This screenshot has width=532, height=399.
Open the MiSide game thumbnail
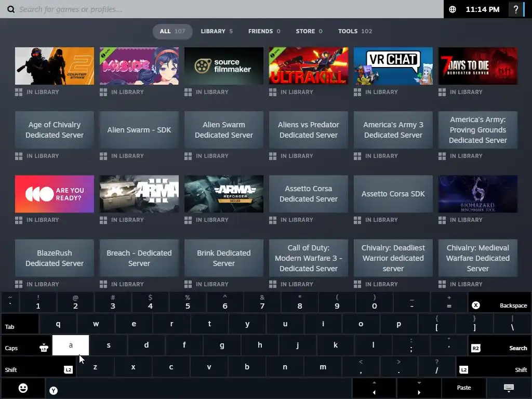(x=139, y=66)
